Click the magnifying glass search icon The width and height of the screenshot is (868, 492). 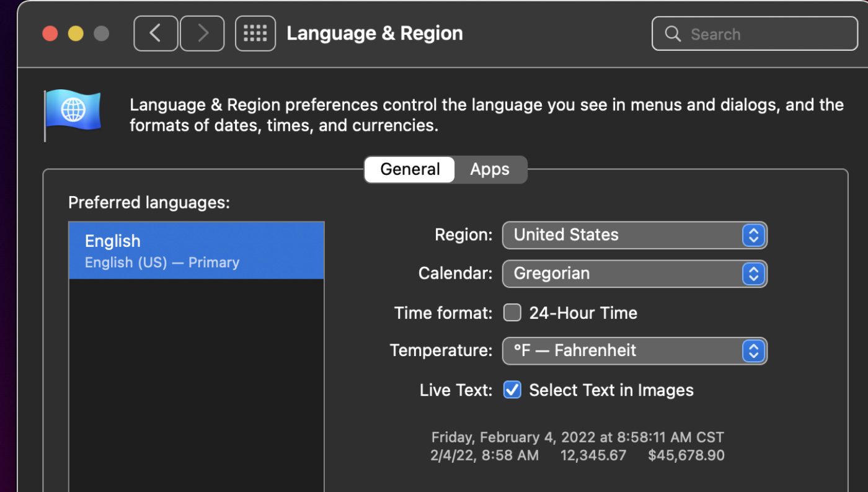tap(673, 34)
